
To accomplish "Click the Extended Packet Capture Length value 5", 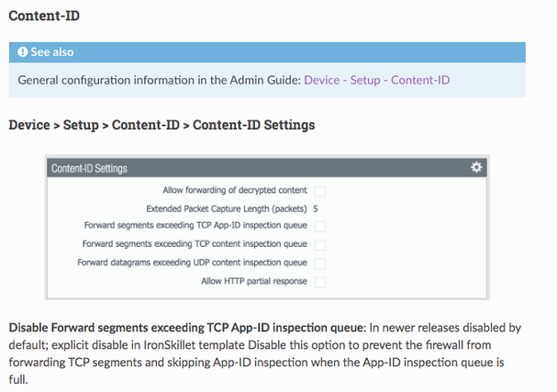I will tap(316, 209).
